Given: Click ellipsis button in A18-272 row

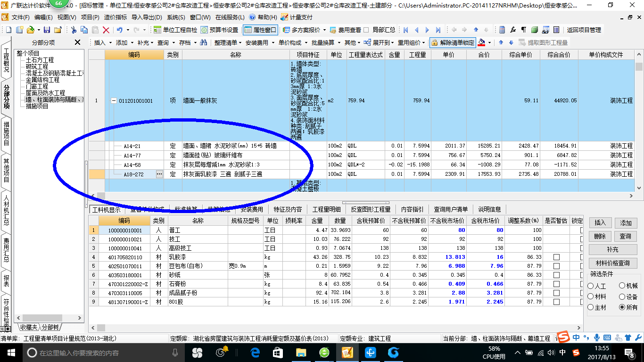Looking at the screenshot, I should click(x=159, y=174).
